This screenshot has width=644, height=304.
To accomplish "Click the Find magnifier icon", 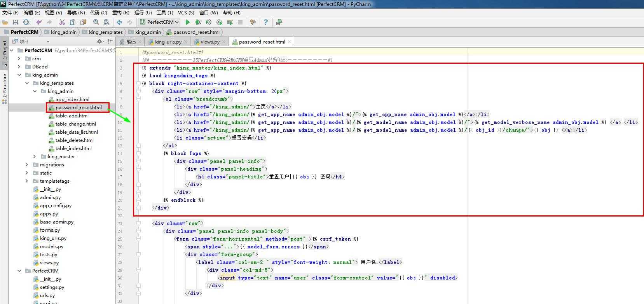I will (x=96, y=22).
